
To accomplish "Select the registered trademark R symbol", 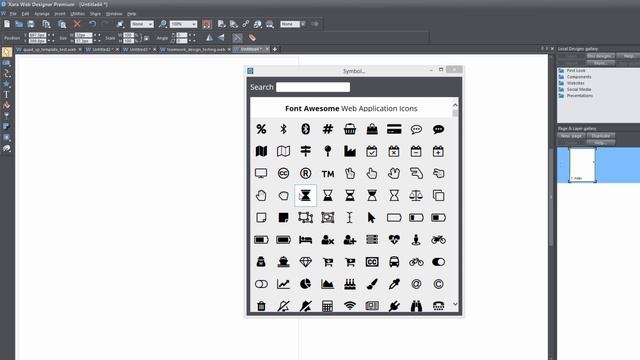I will 306,173.
